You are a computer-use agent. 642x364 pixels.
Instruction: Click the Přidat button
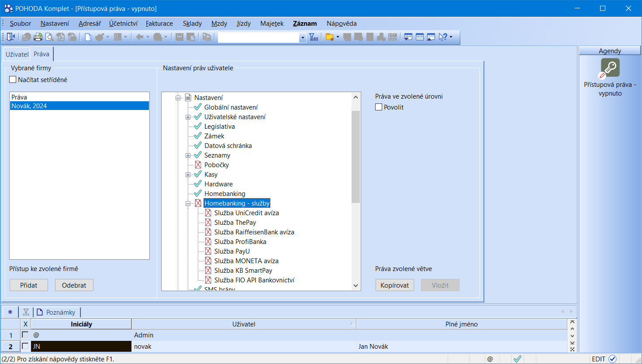tap(29, 285)
